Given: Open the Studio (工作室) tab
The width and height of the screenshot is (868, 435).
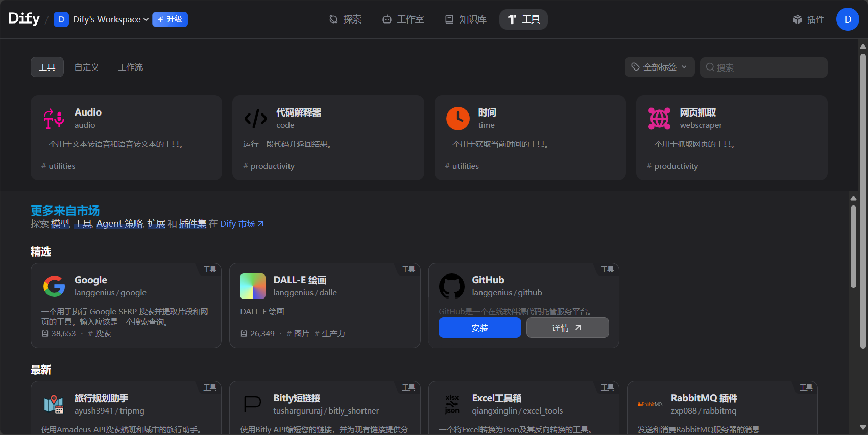Looking at the screenshot, I should (403, 19).
